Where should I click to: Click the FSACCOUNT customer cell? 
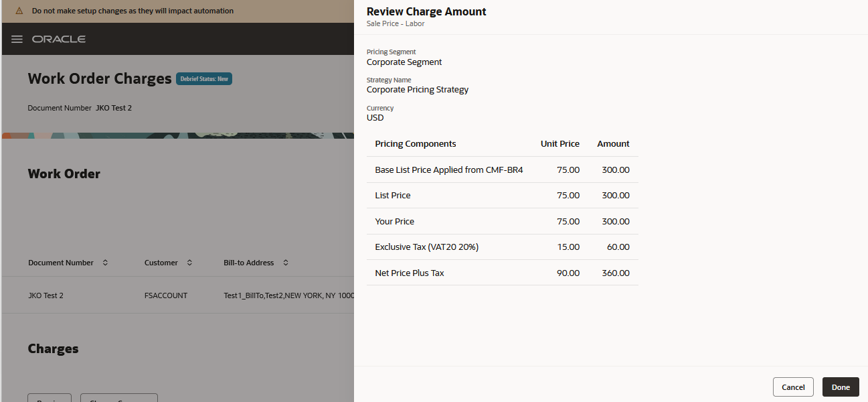pos(166,295)
